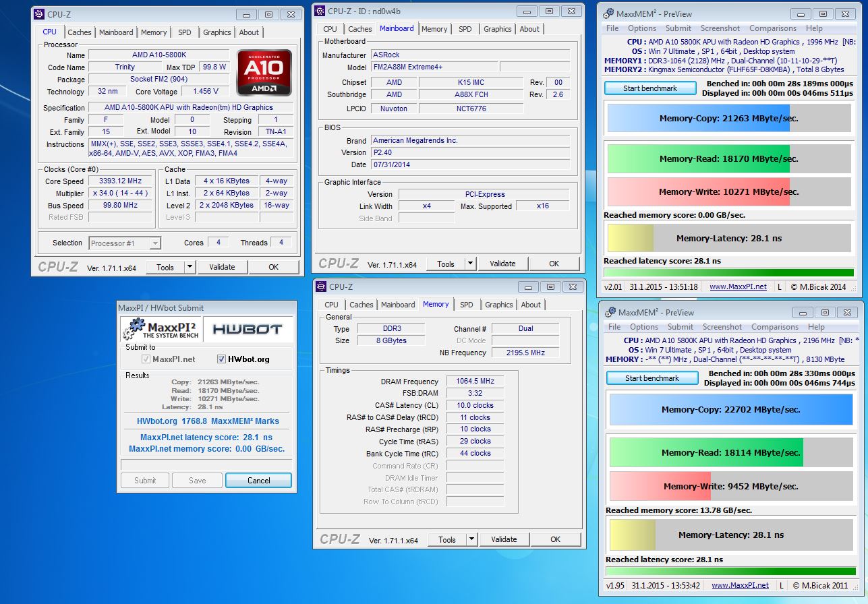The width and height of the screenshot is (868, 604).
Task: Open the Screenshot menu in the lower MaxxMEM² window
Action: (x=722, y=327)
